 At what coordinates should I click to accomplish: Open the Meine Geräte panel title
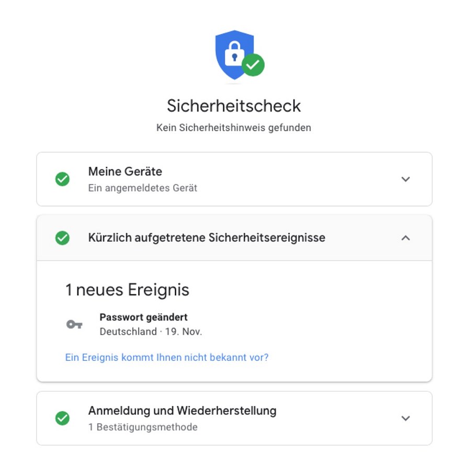[x=125, y=172]
